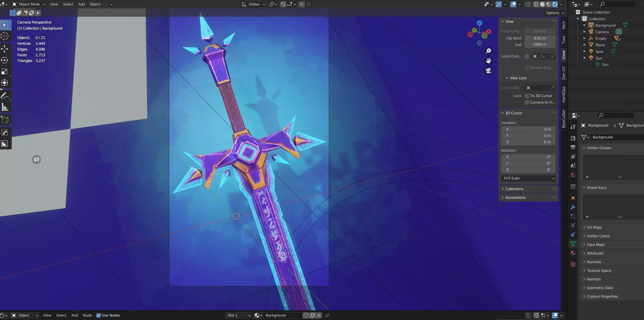This screenshot has height=320, width=644.
Task: Open the Render properties tab
Action: 573,138
